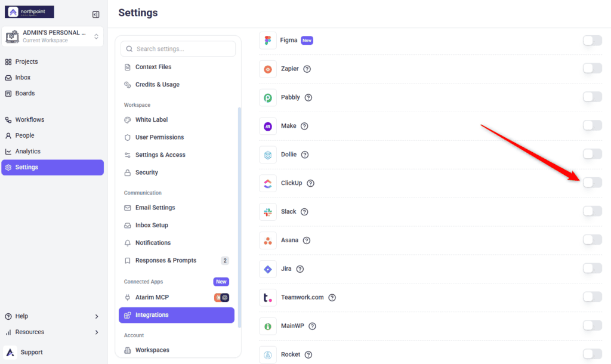Viewport: 611px width, 364px height.
Task: Switch on the Dollie integration
Action: pos(593,154)
